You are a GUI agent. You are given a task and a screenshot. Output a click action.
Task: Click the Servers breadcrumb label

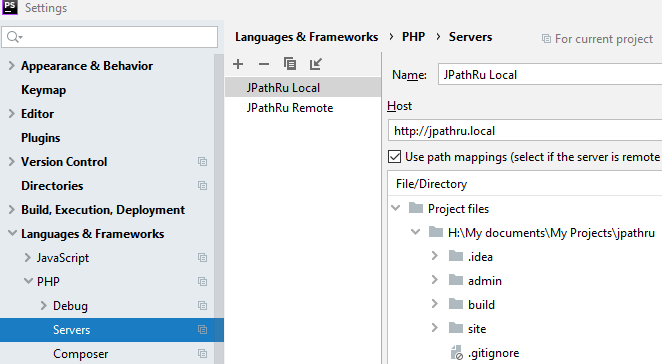coord(470,37)
